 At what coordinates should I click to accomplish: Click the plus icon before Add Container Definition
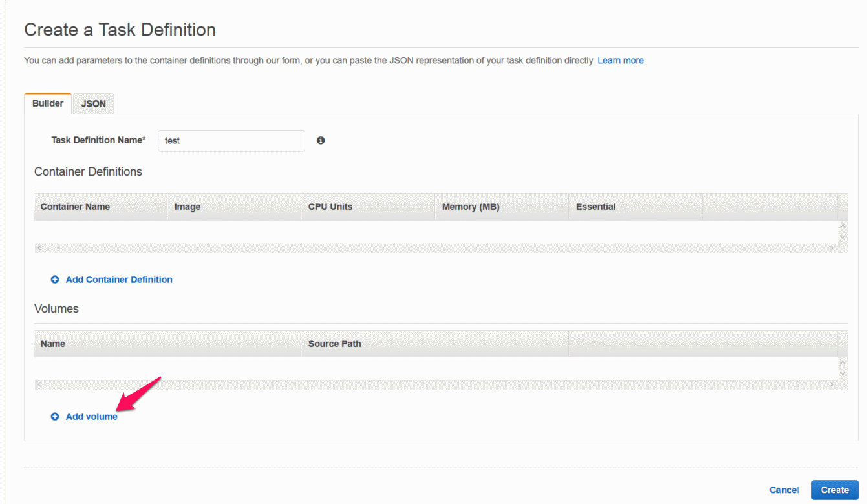[x=55, y=280]
